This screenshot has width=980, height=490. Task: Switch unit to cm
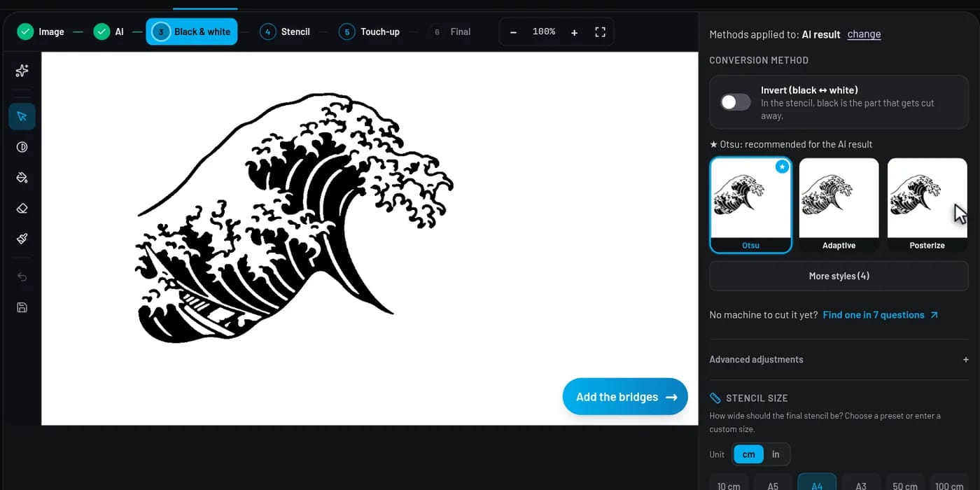(x=748, y=454)
